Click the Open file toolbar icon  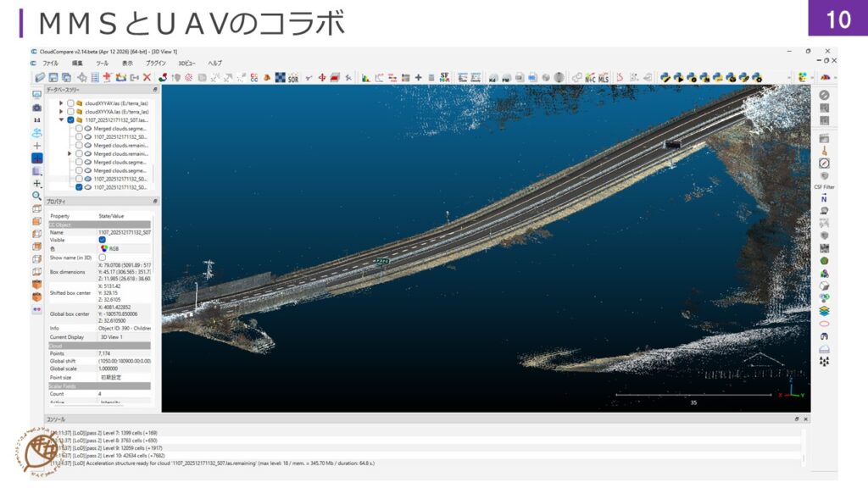(x=40, y=77)
